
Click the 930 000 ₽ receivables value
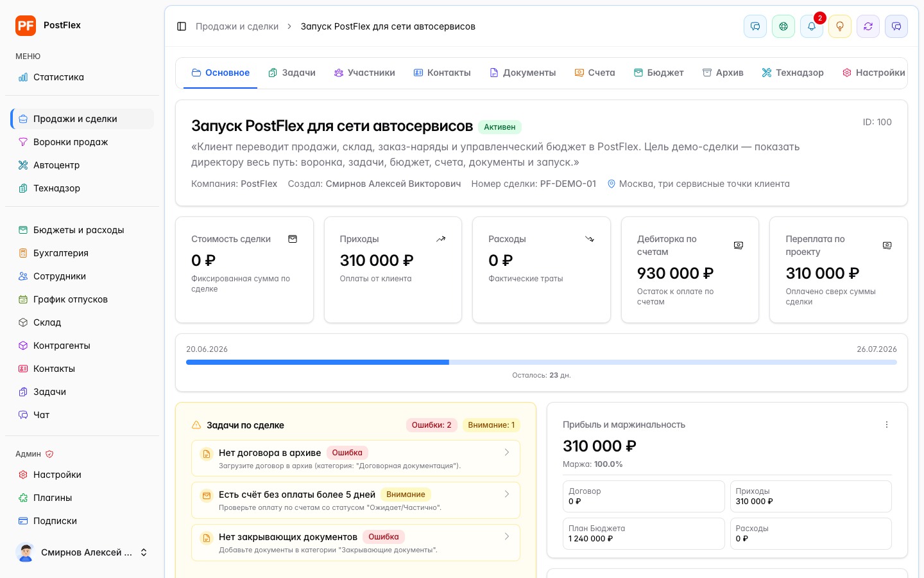(675, 274)
